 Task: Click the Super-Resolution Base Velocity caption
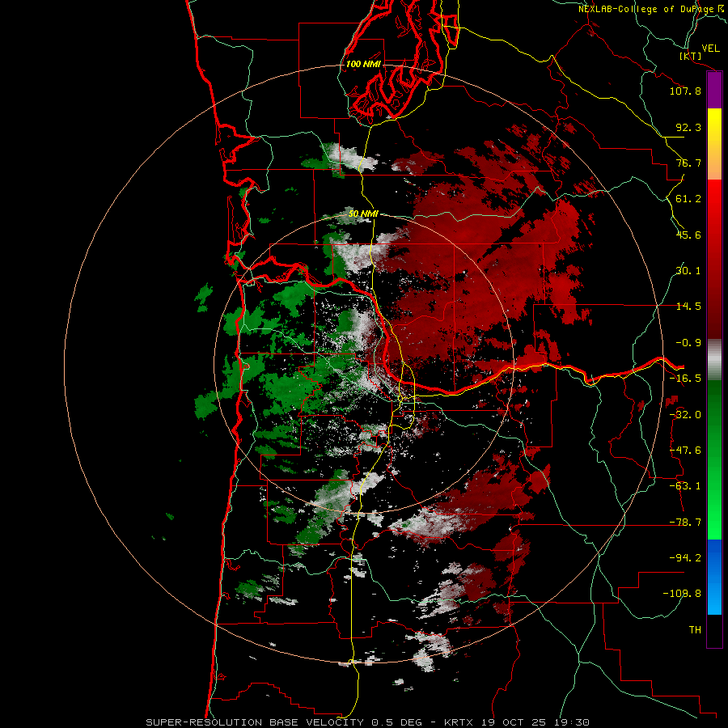pos(368,722)
